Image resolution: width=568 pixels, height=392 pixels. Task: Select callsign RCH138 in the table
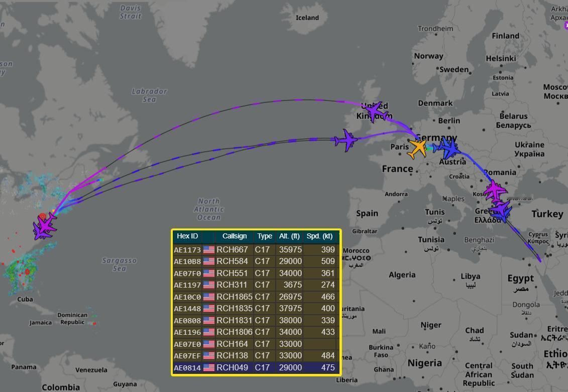232,355
